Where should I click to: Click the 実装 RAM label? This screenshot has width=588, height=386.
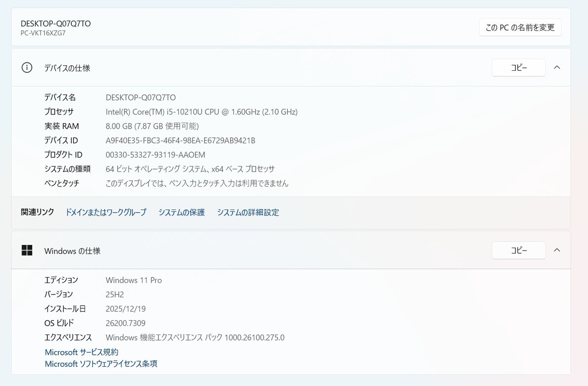pos(62,126)
